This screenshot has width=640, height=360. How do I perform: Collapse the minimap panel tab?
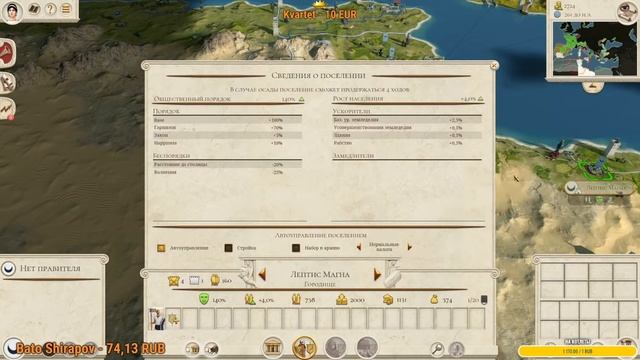(593, 86)
